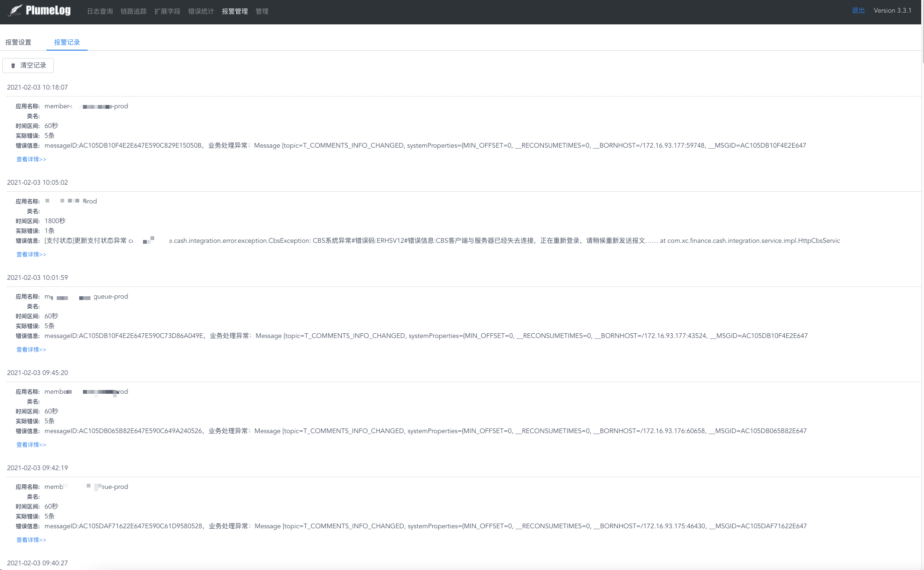The image size is (924, 570).
Task: Expand details for the 10:18:07 alarm record
Action: click(x=31, y=159)
